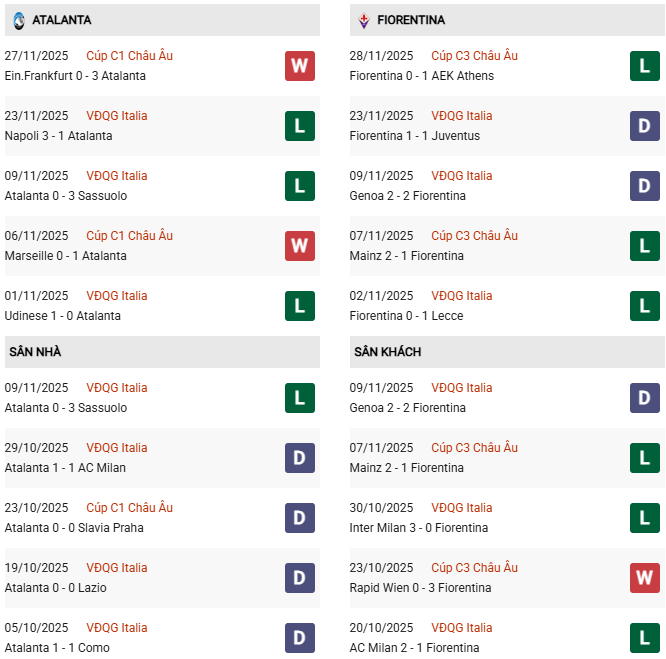Select the FIORENTINA section header
The image size is (666, 659).
[411, 20]
